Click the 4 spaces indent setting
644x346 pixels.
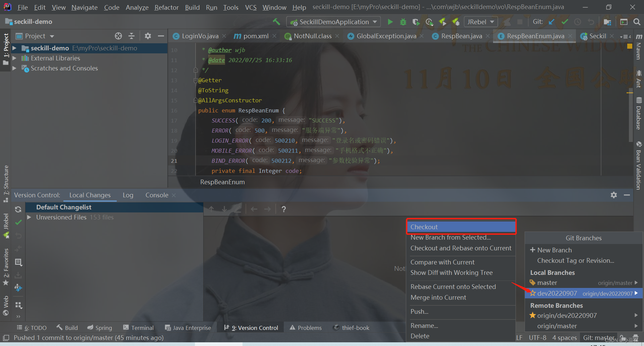[x=565, y=338]
